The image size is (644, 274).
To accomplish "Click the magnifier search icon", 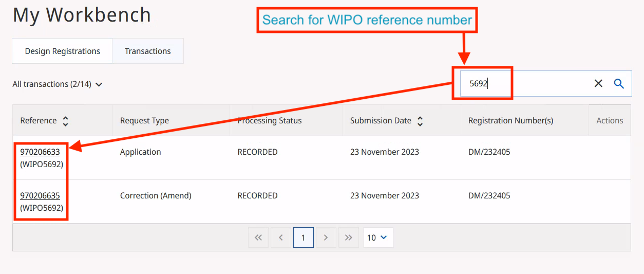I will tap(619, 83).
